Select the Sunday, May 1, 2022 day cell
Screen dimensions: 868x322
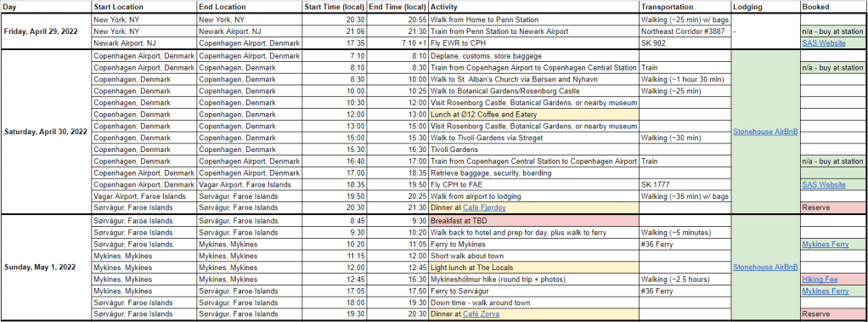(x=46, y=267)
